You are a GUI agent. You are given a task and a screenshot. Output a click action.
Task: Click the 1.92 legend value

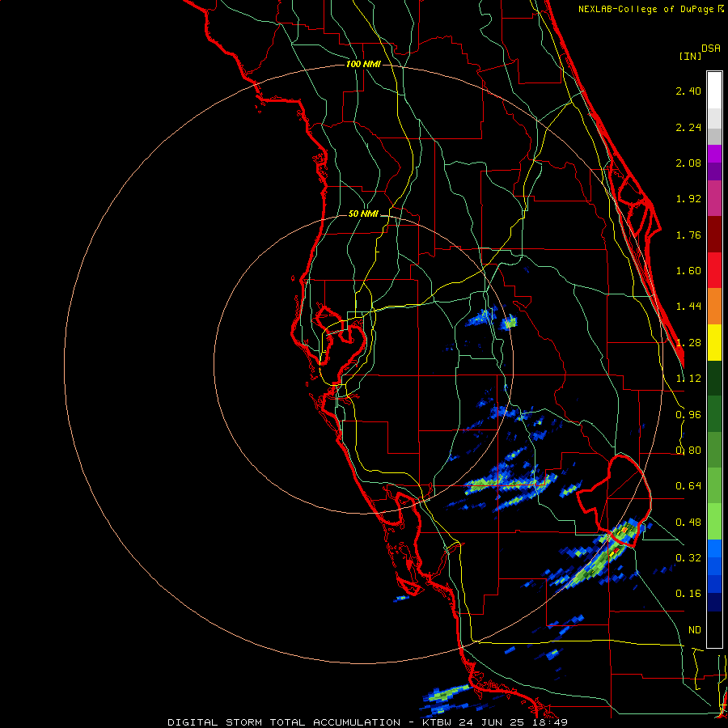[x=688, y=199]
